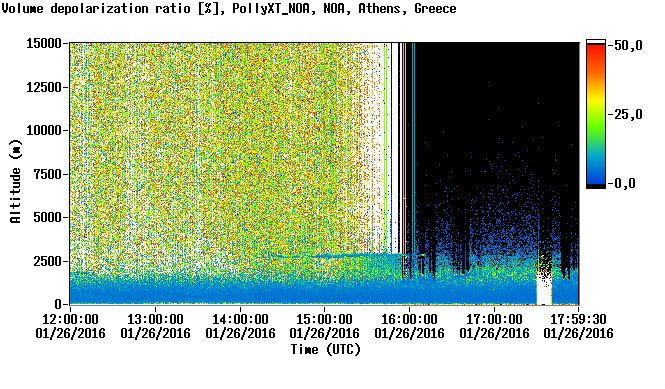Screen dimensions: 665x389
Task: Click the 15000 altitude axis label
Action: [x=44, y=43]
